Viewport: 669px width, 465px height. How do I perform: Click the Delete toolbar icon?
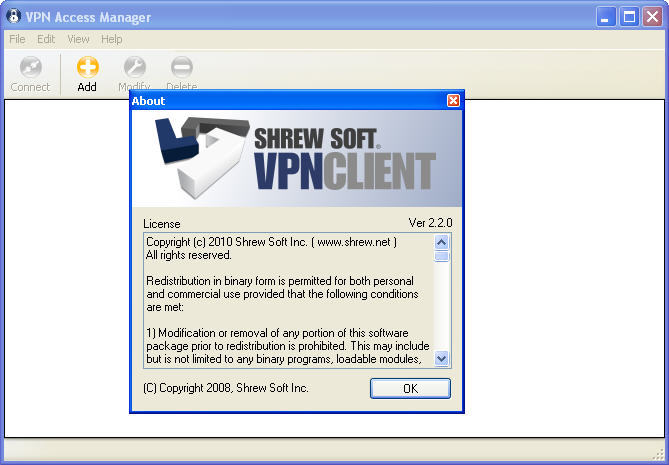182,67
